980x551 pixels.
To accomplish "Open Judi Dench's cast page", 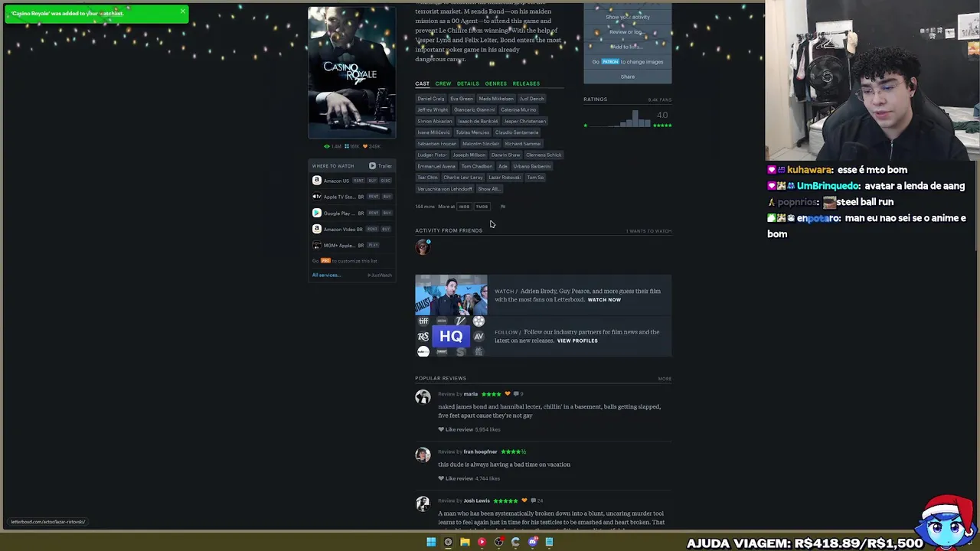I will 532,99.
